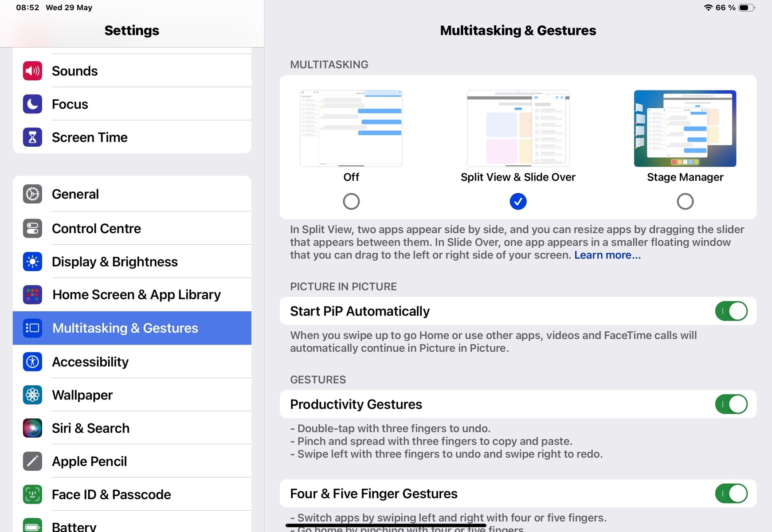The image size is (772, 532).
Task: Select the Off multitasking radio button
Action: [x=351, y=202]
